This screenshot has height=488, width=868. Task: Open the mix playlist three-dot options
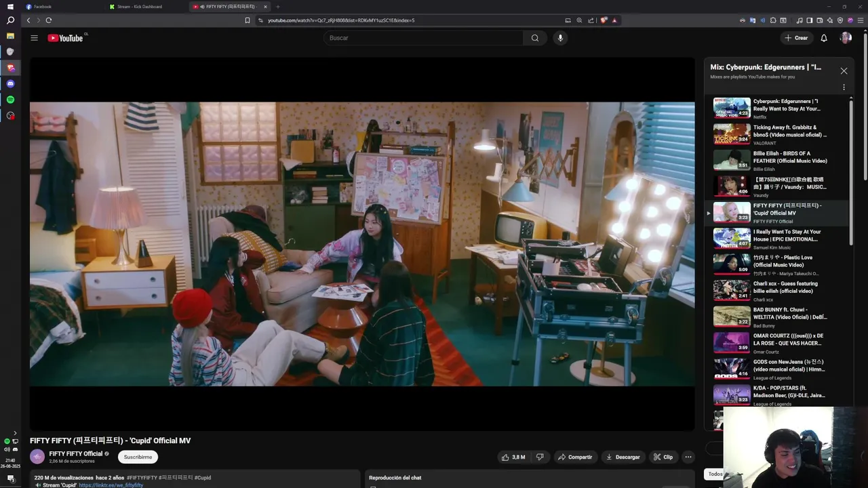(844, 87)
